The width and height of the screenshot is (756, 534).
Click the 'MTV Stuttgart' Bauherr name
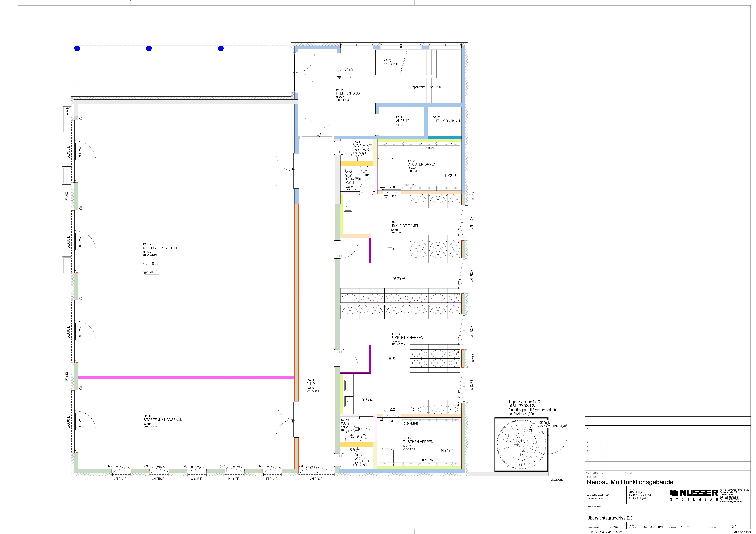point(636,492)
